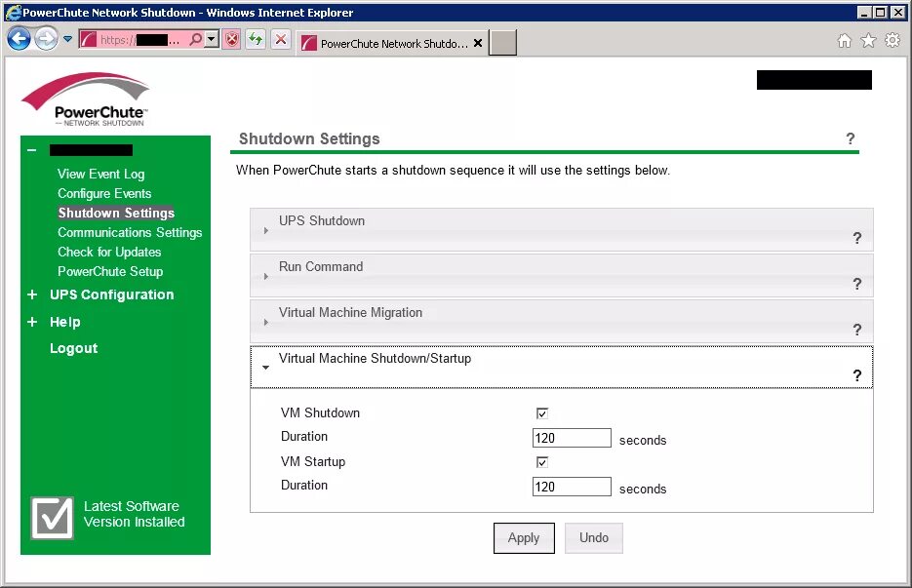Click the Undo button
Image resolution: width=912 pixels, height=588 pixels.
tap(593, 538)
